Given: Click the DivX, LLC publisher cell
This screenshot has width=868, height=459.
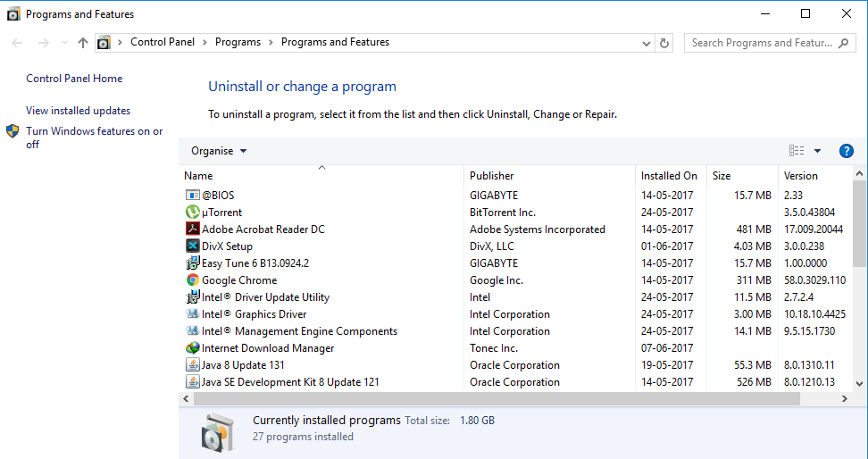Looking at the screenshot, I should 491,246.
